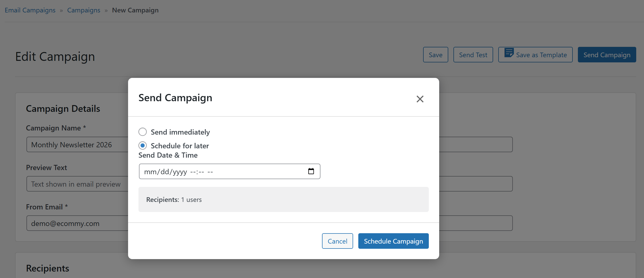Cancel the Send Campaign dialog
The width and height of the screenshot is (644, 278).
(x=337, y=241)
